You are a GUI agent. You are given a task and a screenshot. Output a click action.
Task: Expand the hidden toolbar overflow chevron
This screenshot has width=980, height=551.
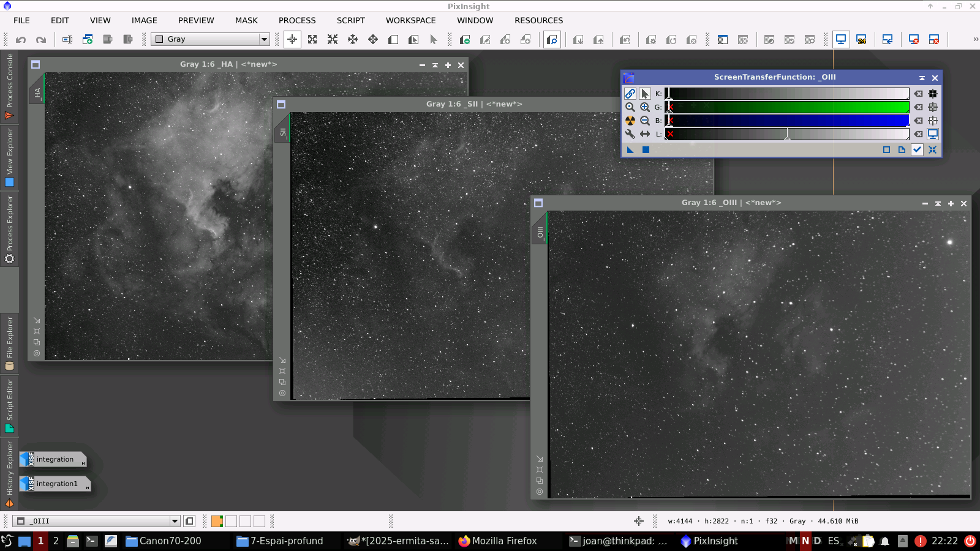(x=975, y=39)
